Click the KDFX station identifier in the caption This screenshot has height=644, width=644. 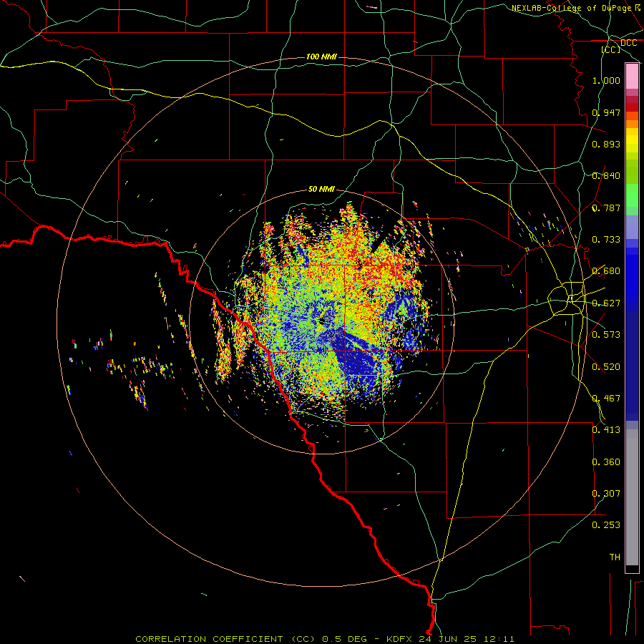pos(401,639)
